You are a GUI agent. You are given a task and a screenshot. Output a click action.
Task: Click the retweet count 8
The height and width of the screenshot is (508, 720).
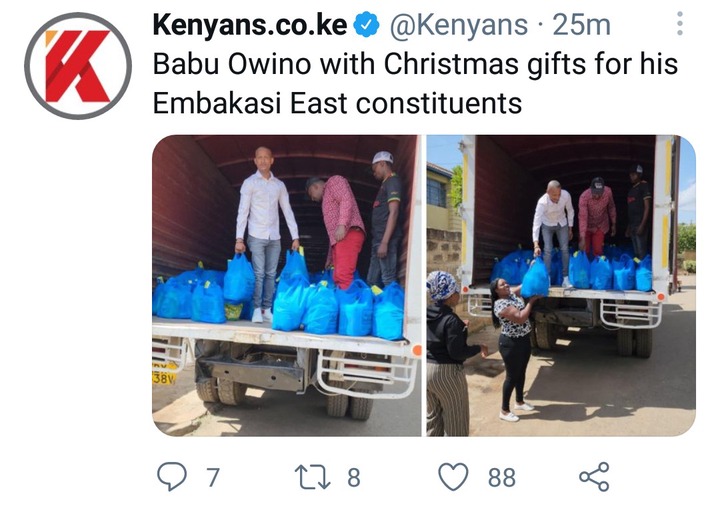click(x=353, y=478)
